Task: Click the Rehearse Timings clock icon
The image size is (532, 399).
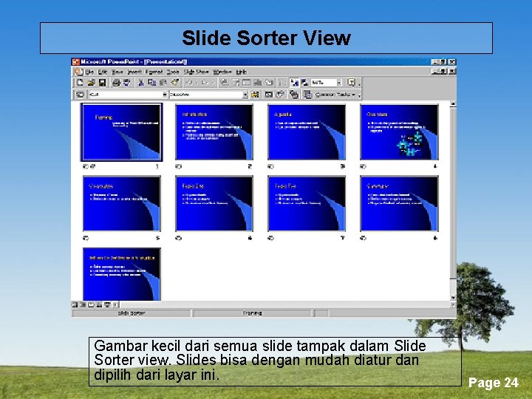Action: [x=280, y=95]
